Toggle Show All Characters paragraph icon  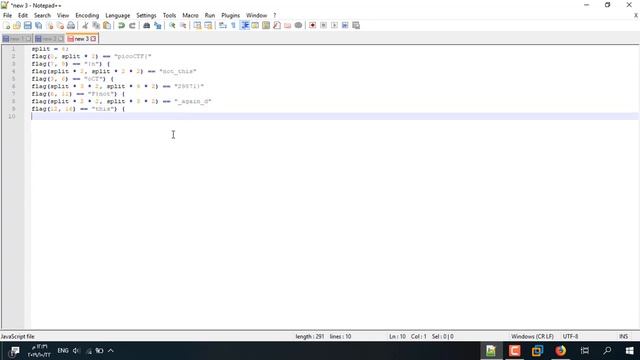point(233,25)
